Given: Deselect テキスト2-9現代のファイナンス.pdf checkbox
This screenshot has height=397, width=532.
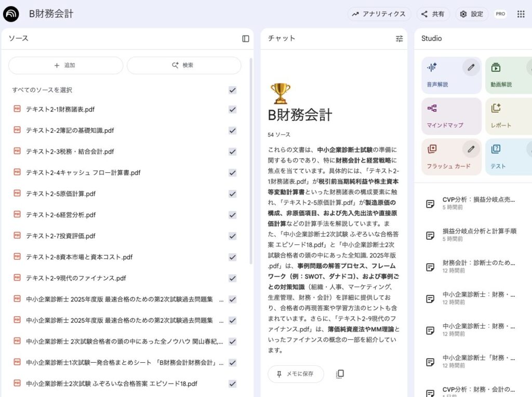Looking at the screenshot, I should 232,278.
